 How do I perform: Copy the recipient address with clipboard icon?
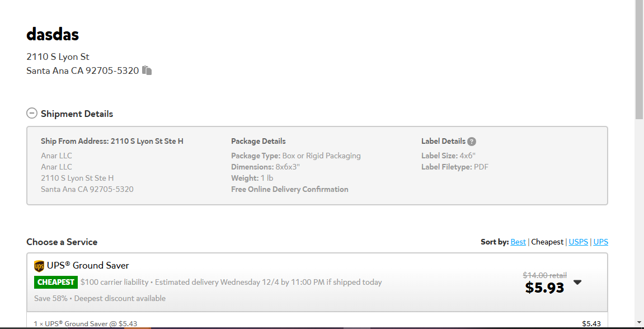[x=147, y=70]
